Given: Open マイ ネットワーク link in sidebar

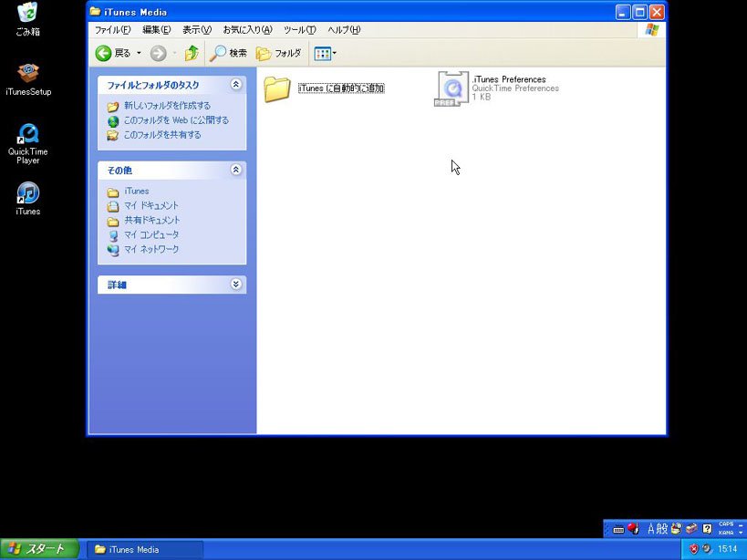Looking at the screenshot, I should point(151,250).
